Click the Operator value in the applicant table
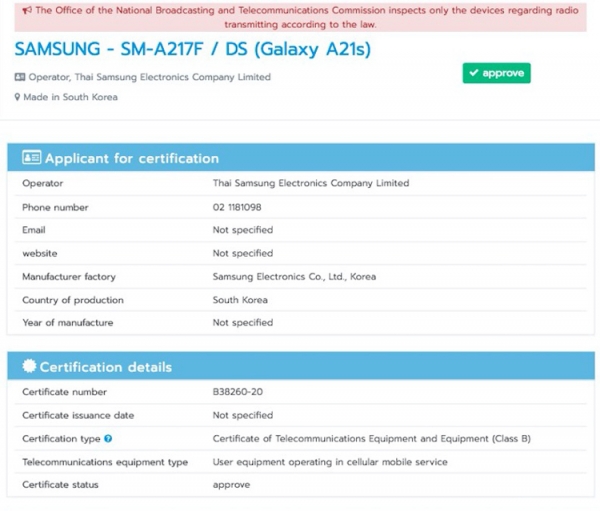 310,184
